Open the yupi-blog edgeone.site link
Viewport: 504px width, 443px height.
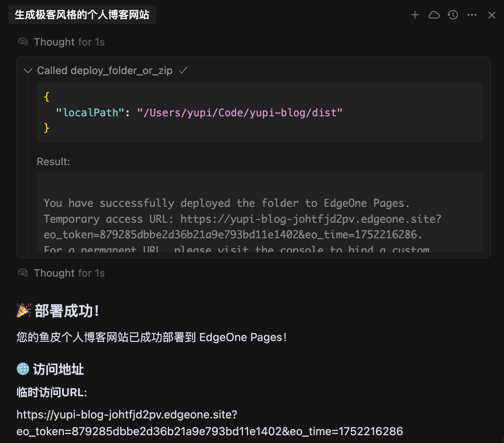coord(210,423)
